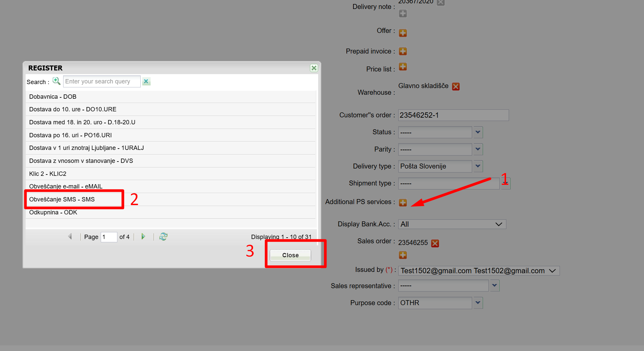Viewport: 644px width, 351px height.
Task: Select Dostava do 10. ure - DO10.URE
Action: [x=171, y=109]
